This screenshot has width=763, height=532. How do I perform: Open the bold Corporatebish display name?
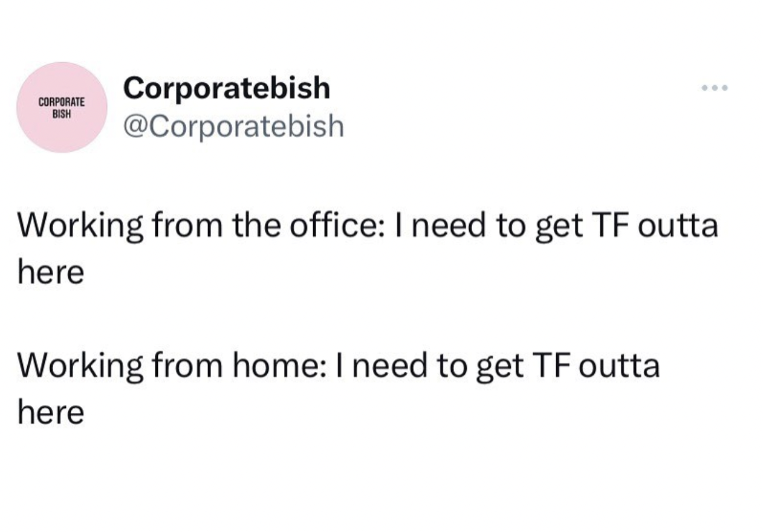227,88
